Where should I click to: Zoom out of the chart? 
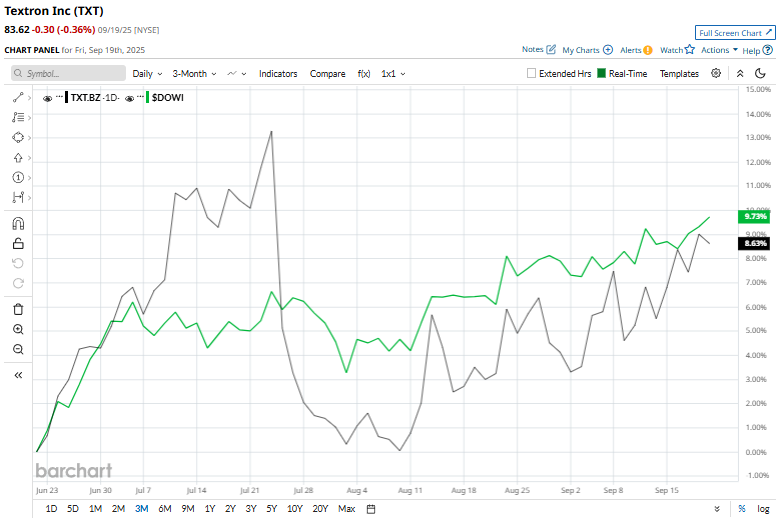[x=18, y=349]
